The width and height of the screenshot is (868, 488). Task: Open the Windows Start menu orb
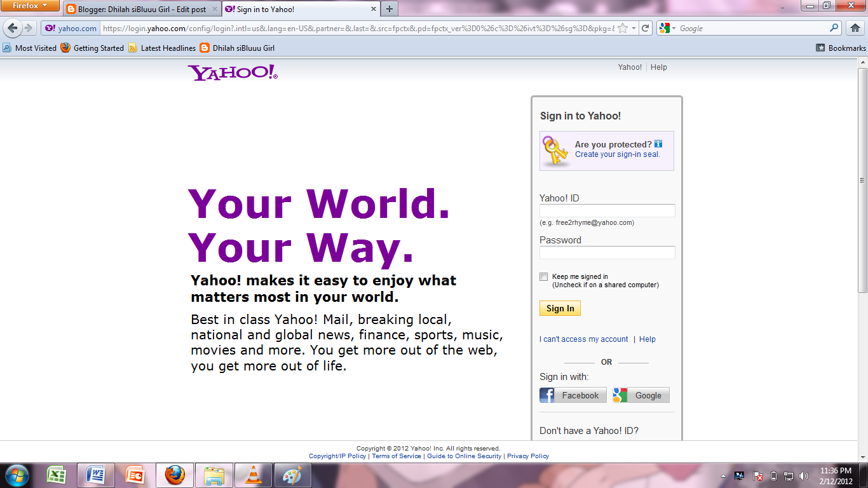tap(16, 475)
